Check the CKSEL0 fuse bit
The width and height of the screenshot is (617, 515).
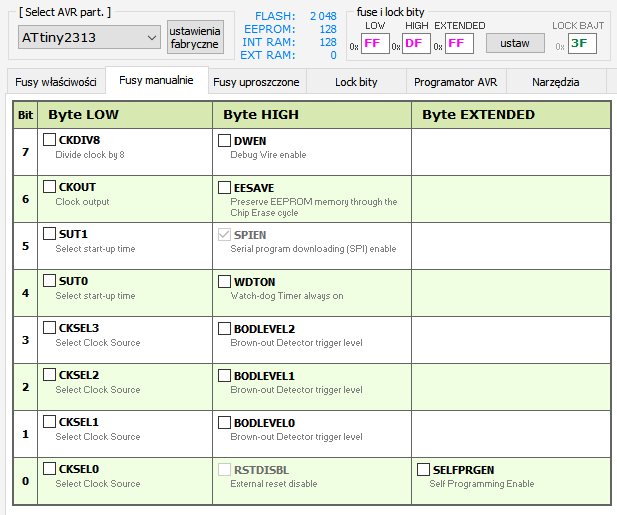pyautogui.click(x=49, y=469)
